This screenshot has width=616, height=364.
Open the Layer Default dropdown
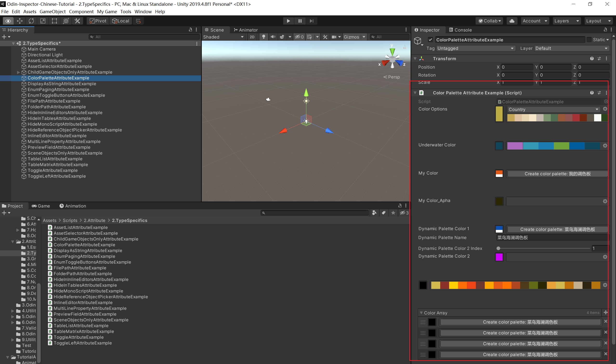coord(572,48)
